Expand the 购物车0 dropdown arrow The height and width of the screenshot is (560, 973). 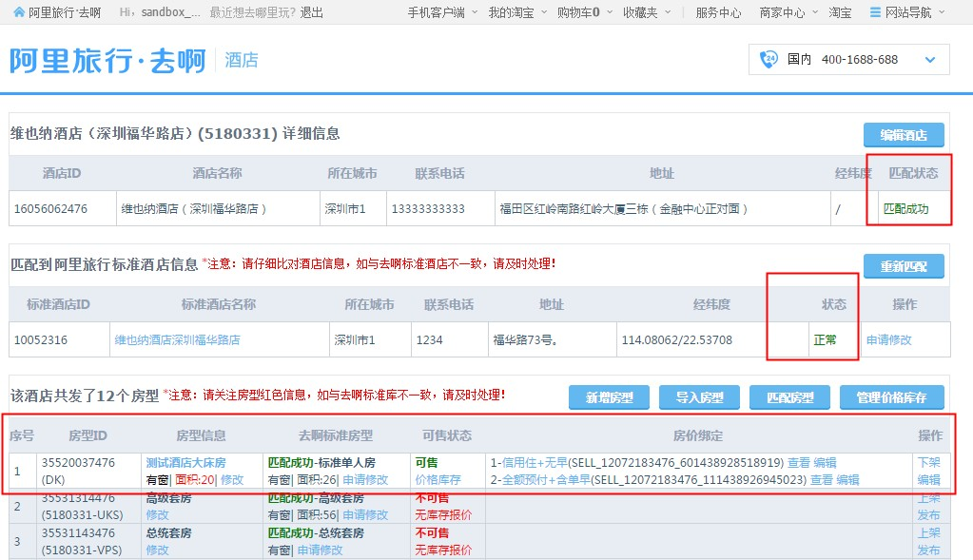click(610, 11)
